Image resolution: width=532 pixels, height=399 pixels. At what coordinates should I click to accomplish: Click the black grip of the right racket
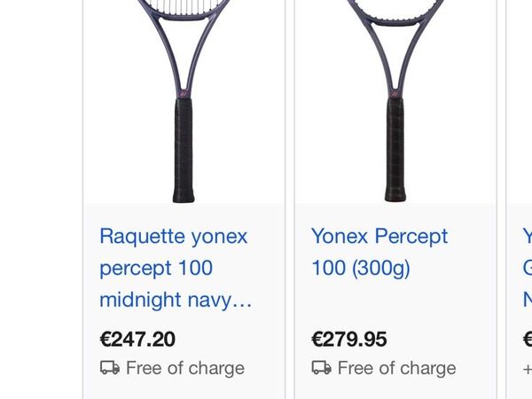(395, 151)
